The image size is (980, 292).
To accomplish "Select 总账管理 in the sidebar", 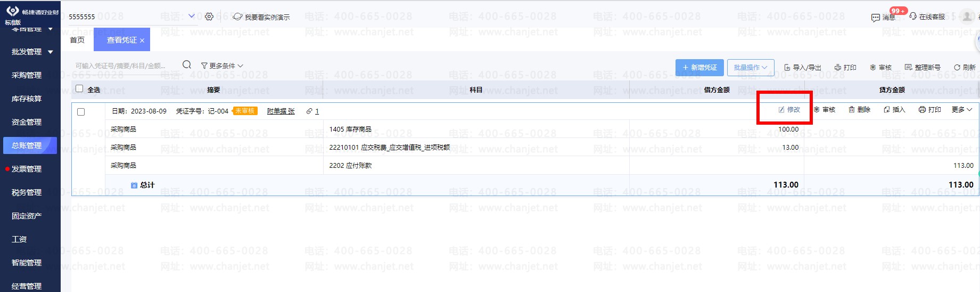I will pyautogui.click(x=30, y=145).
